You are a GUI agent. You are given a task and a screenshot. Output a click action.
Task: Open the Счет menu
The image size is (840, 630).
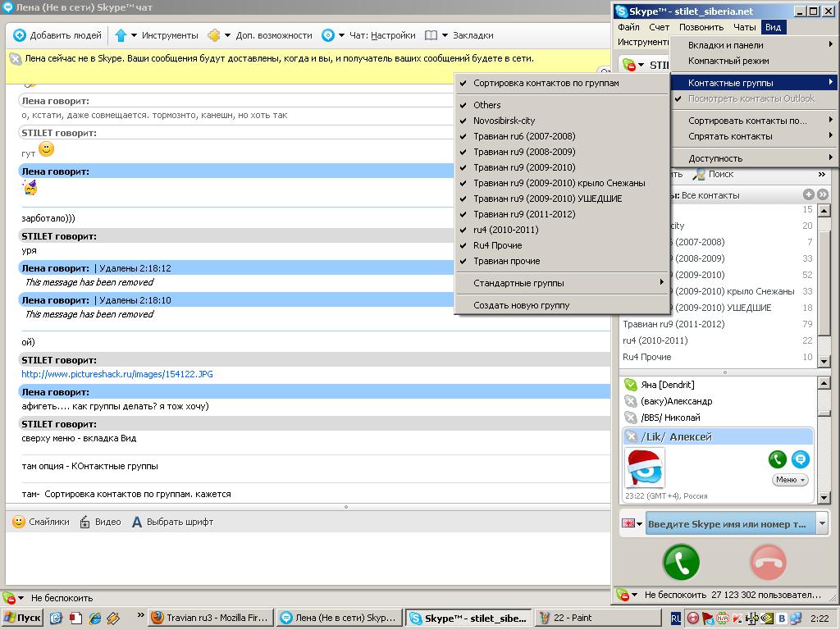659,27
